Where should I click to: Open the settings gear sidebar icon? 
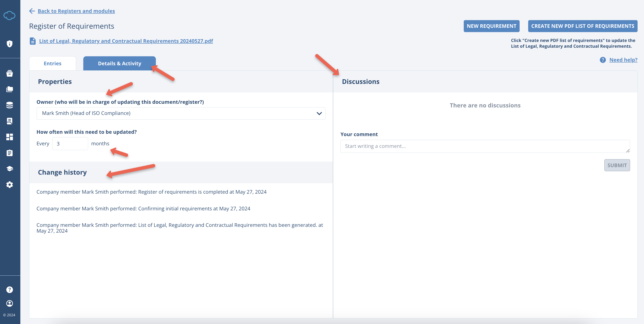pyautogui.click(x=9, y=185)
